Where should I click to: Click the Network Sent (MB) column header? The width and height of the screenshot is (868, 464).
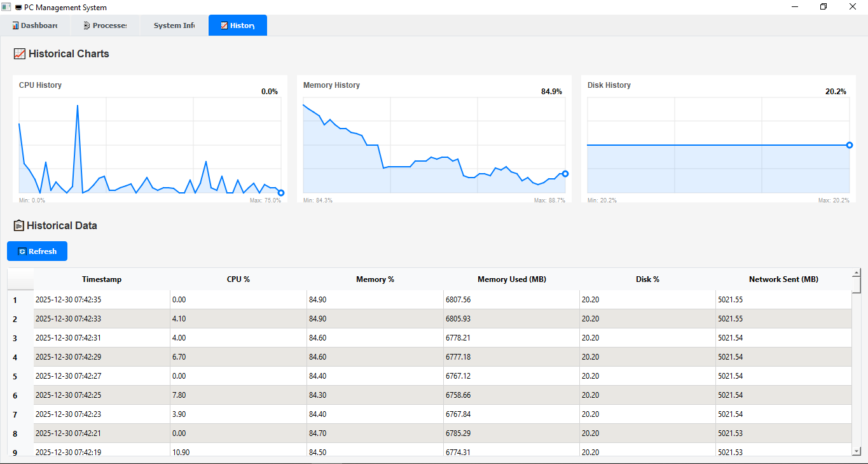pos(783,279)
